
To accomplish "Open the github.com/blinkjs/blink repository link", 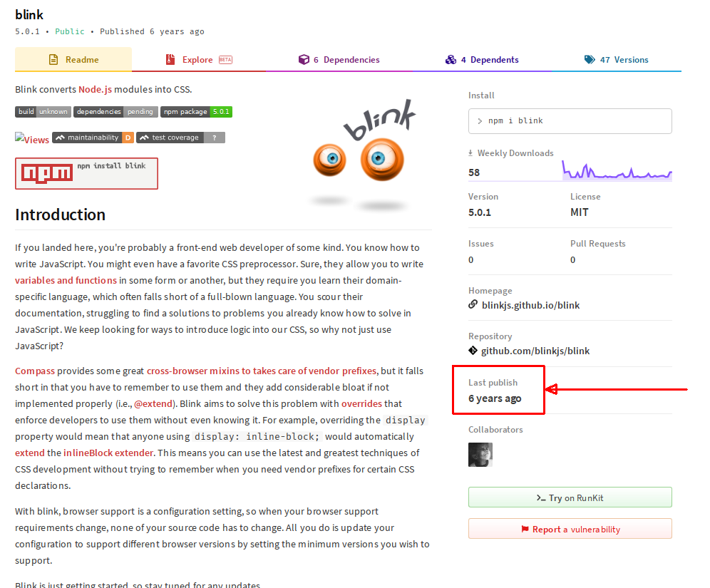I will pos(535,351).
